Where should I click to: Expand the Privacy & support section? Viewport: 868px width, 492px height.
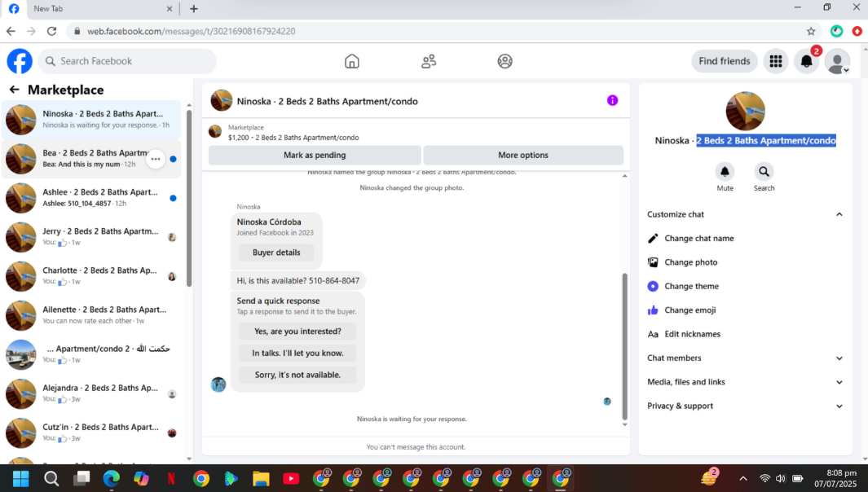745,406
